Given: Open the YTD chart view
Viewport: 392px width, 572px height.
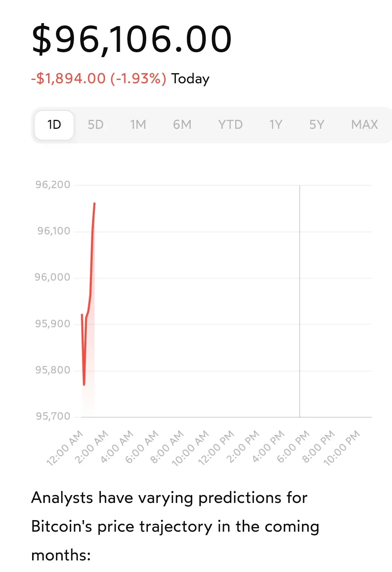Looking at the screenshot, I should click(x=230, y=125).
